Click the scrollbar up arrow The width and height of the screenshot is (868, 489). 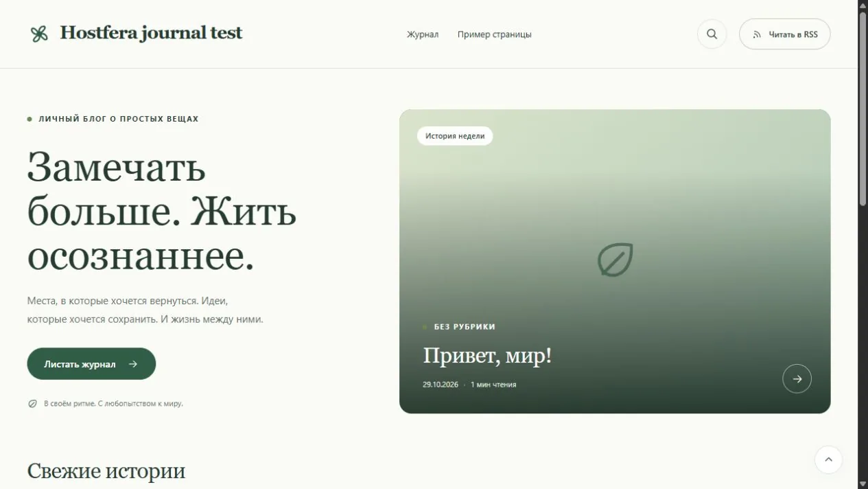pyautogui.click(x=863, y=5)
